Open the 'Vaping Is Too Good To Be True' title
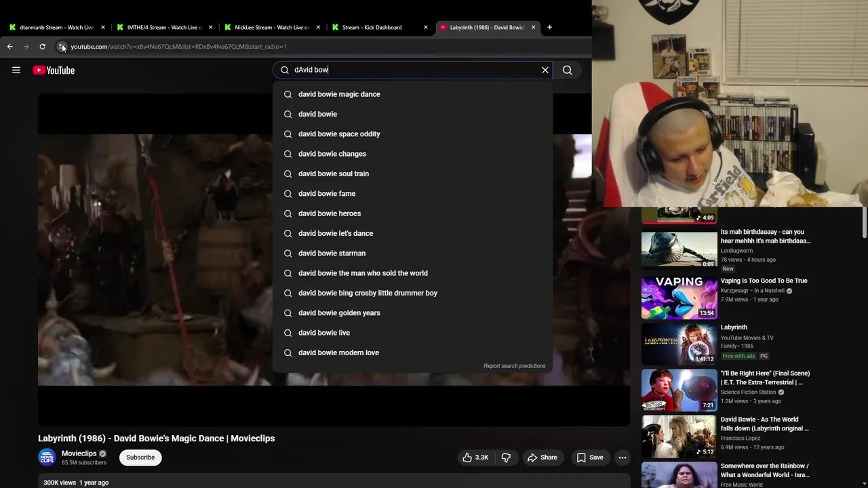This screenshot has height=488, width=868. coord(764,281)
